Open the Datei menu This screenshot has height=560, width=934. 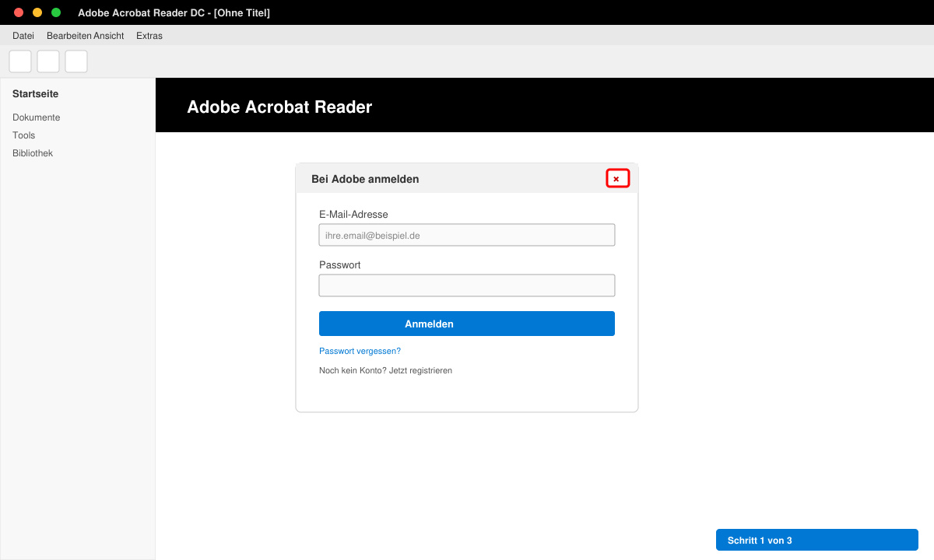click(x=23, y=36)
